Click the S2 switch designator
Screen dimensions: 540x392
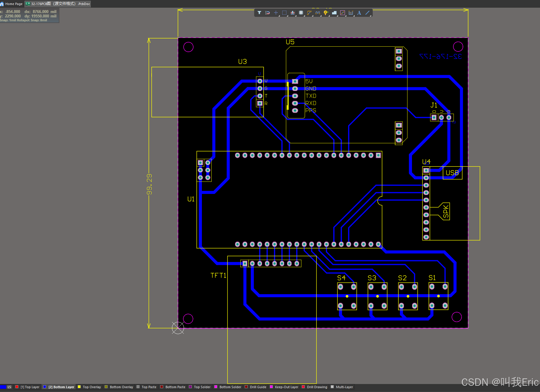click(x=402, y=278)
